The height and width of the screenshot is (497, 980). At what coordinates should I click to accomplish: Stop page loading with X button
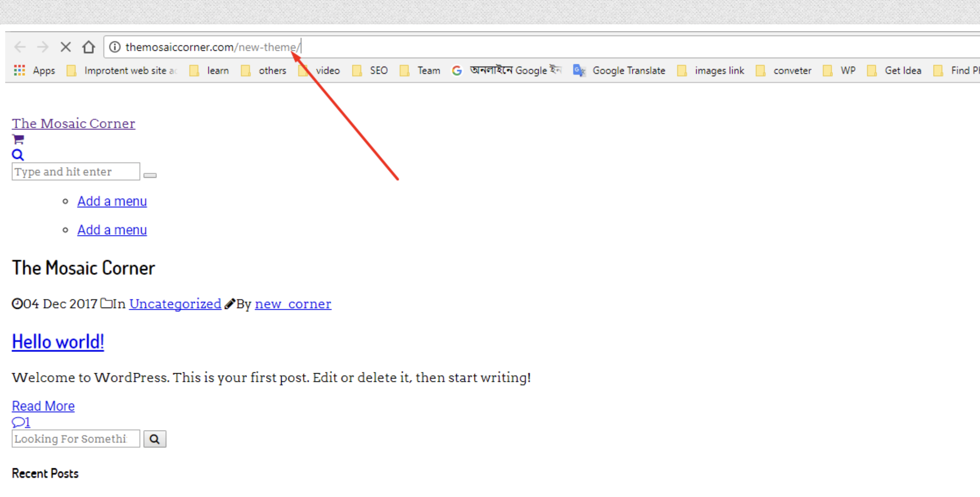pos(66,47)
